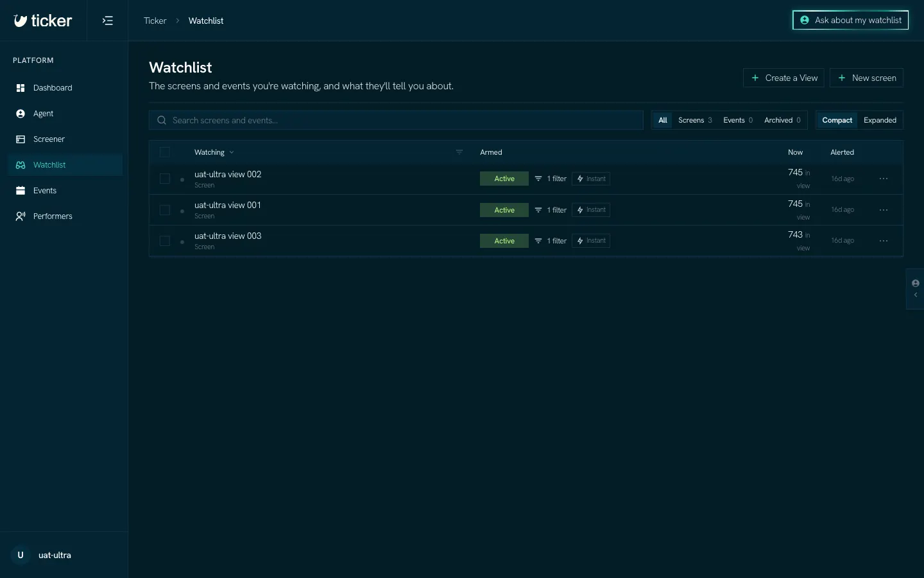Viewport: 924px width, 578px height.
Task: Click the Ask about my watchlist button
Action: click(x=850, y=20)
